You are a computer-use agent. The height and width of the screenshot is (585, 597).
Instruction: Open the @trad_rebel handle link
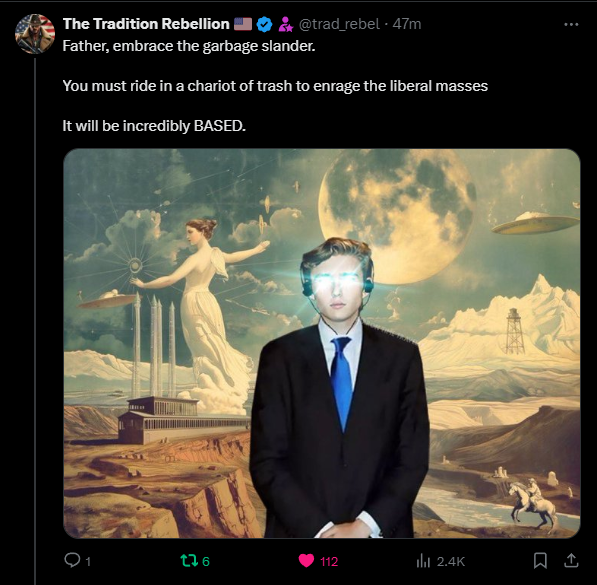pos(339,24)
